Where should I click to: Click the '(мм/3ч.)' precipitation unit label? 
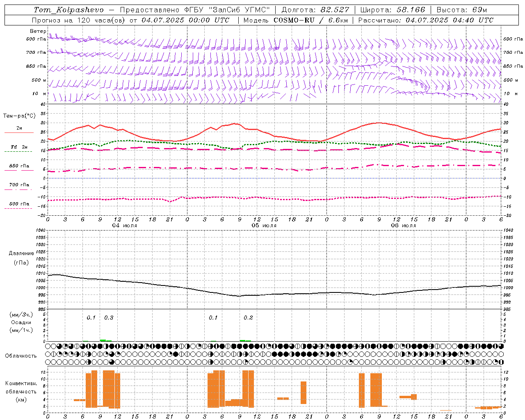pos(21,315)
